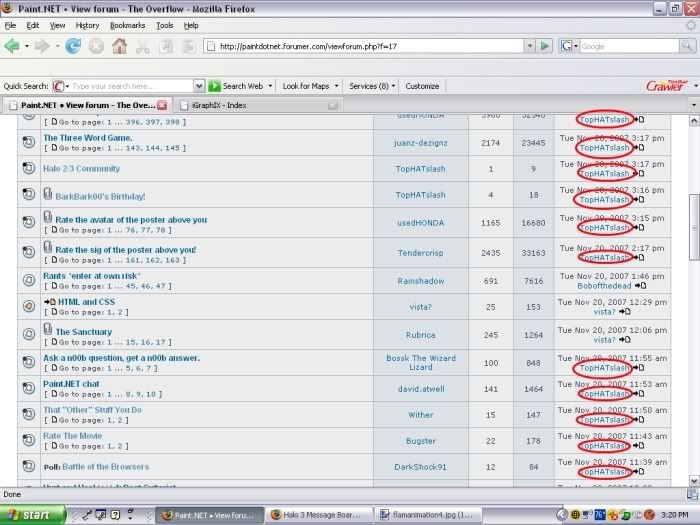The height and width of the screenshot is (525, 700).
Task: Go back with the green Back arrow
Action: [12, 46]
